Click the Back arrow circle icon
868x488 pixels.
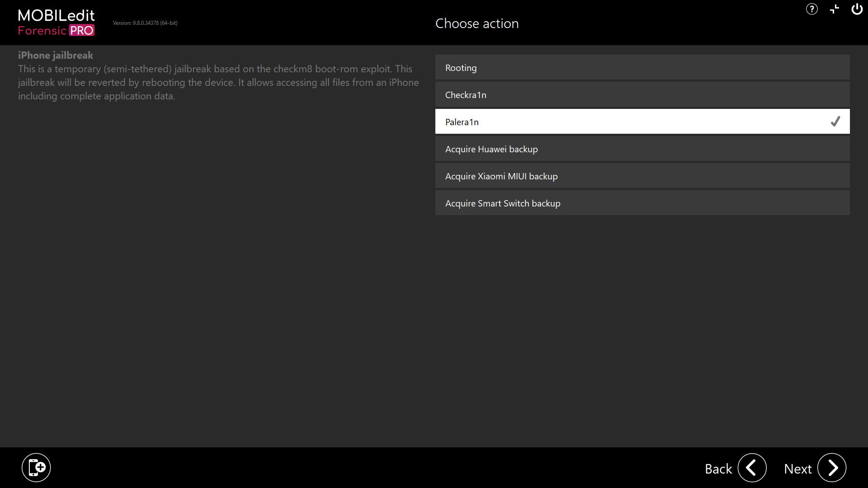point(752,468)
